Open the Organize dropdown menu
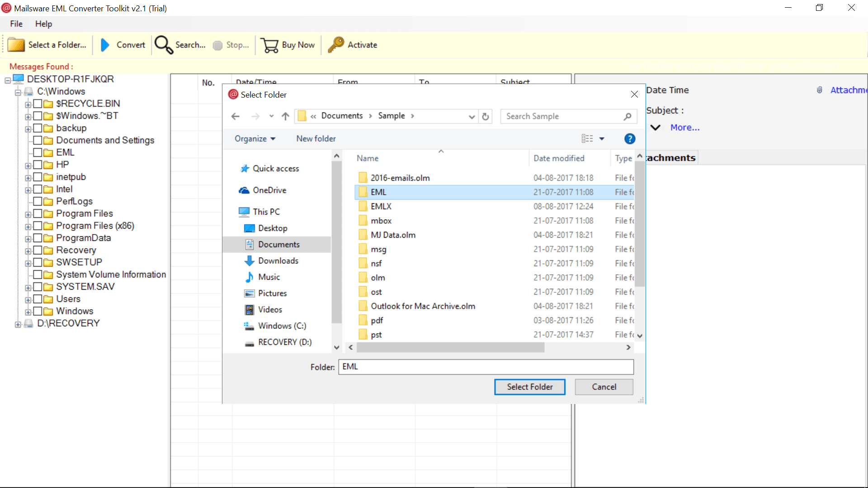Image resolution: width=868 pixels, height=488 pixels. pyautogui.click(x=255, y=139)
